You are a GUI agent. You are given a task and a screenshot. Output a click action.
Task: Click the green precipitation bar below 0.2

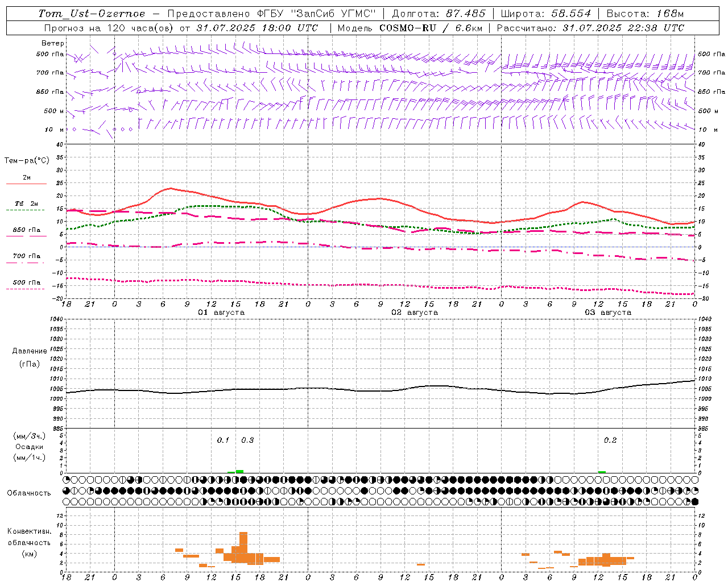pos(602,472)
